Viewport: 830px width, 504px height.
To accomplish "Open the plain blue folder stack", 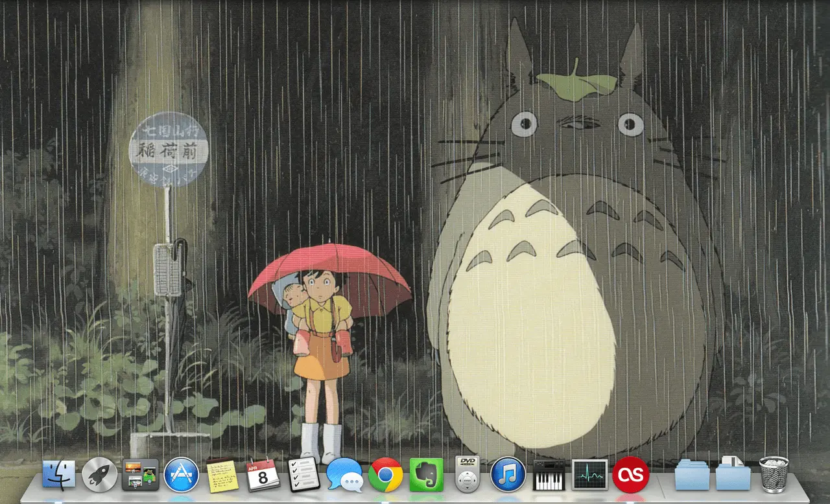I will (x=693, y=475).
